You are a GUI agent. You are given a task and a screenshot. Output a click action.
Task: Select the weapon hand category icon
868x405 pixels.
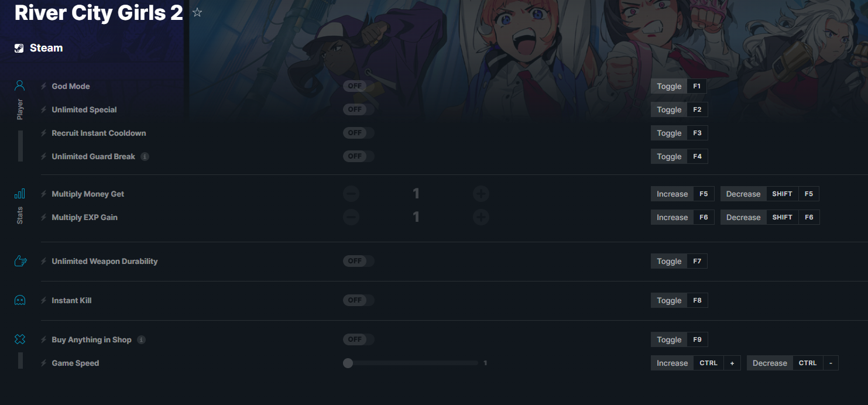click(x=20, y=261)
